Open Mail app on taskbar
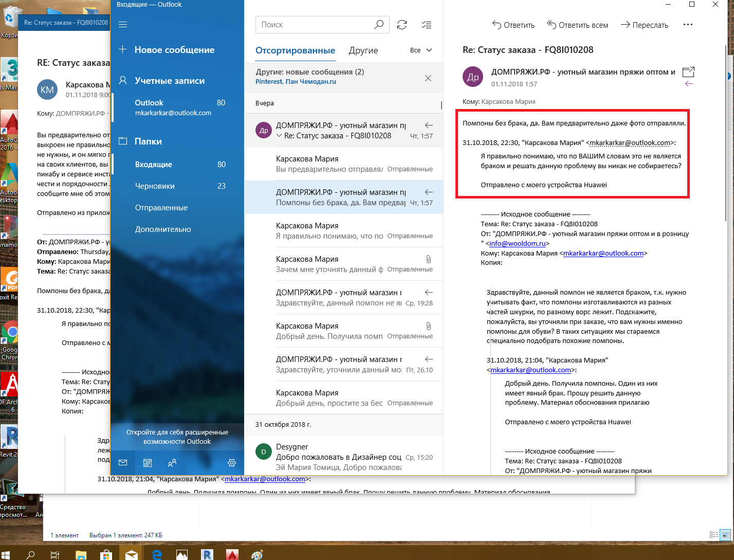The height and width of the screenshot is (560, 734). 132,555
